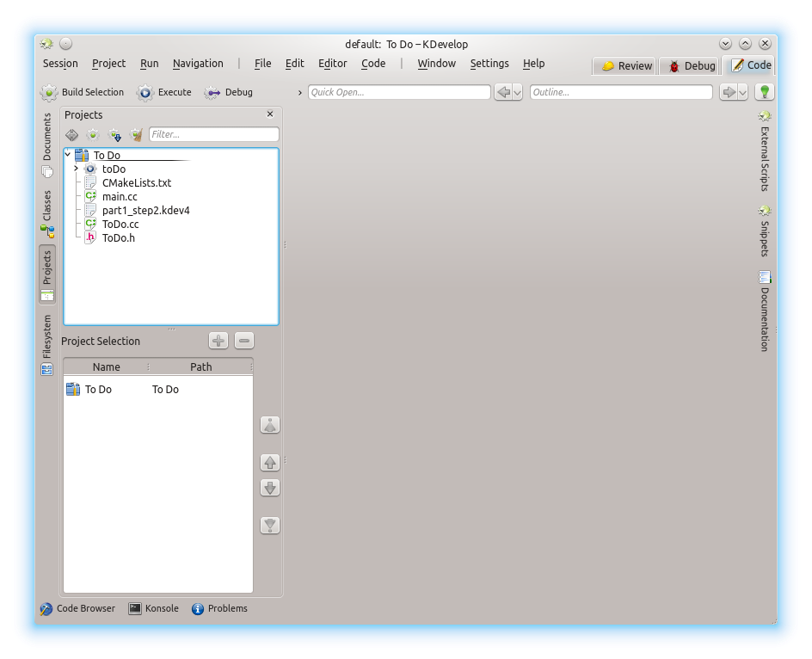Open the Run menu
812x659 pixels.
click(x=149, y=63)
